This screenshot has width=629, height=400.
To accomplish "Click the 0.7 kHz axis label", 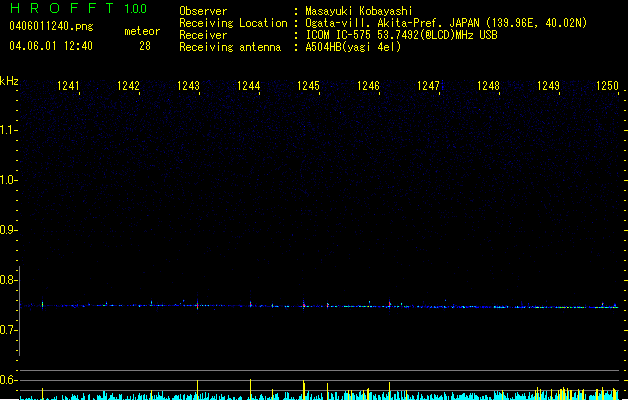I will click(x=8, y=330).
